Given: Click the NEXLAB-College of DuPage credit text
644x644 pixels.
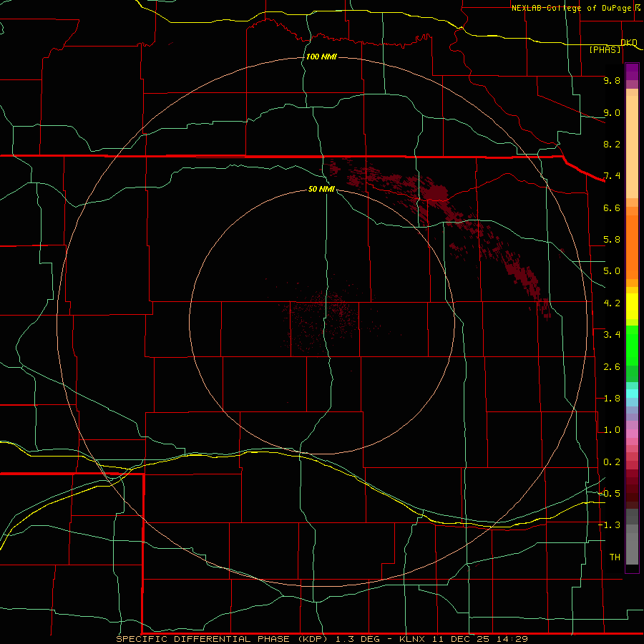Looking at the screenshot, I should [571, 8].
